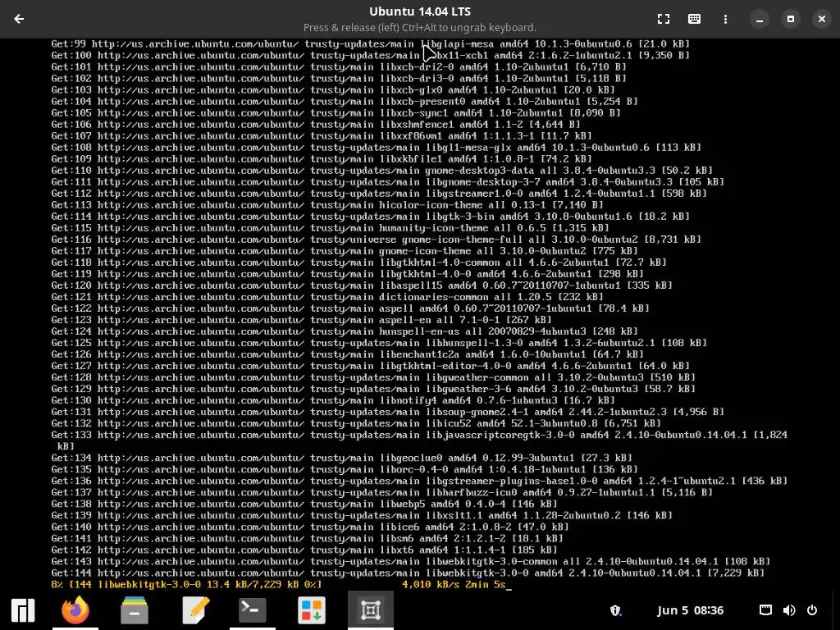Click the 8% download progress status line

click(x=281, y=584)
